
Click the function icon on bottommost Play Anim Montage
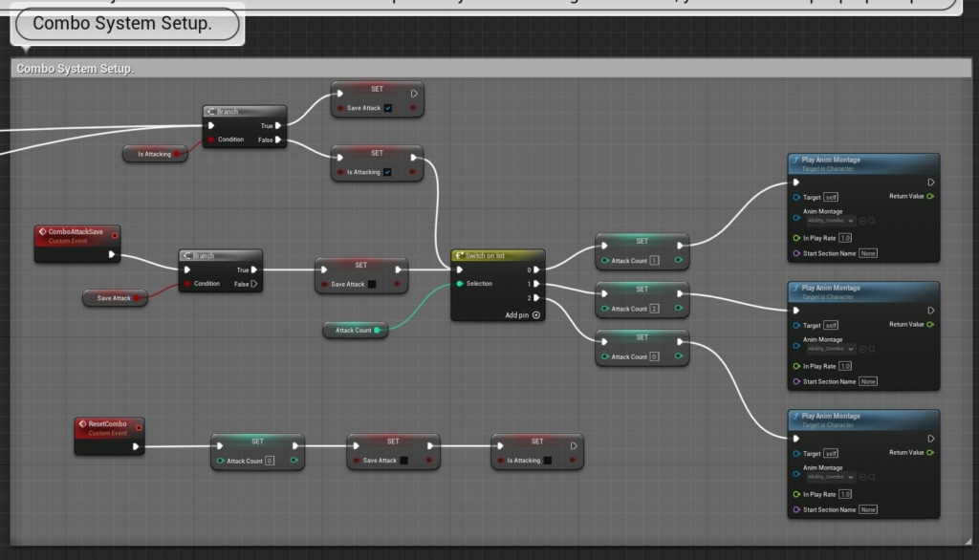pos(795,416)
